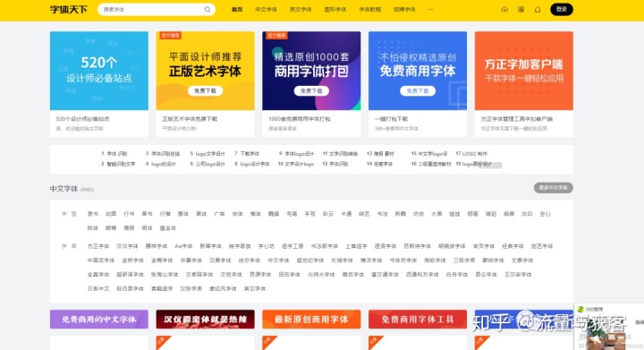Open the cloud upload icon in header
Screen dimensions: 644x350
[x=504, y=10]
